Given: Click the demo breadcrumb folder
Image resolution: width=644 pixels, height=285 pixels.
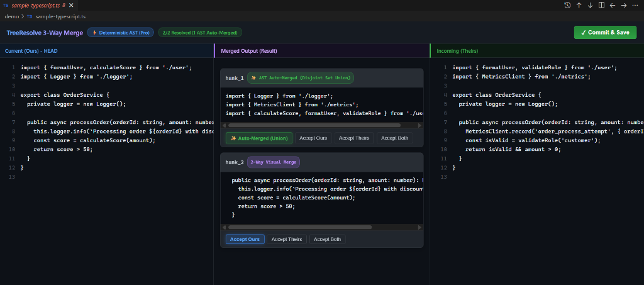Looking at the screenshot, I should click(x=11, y=16).
